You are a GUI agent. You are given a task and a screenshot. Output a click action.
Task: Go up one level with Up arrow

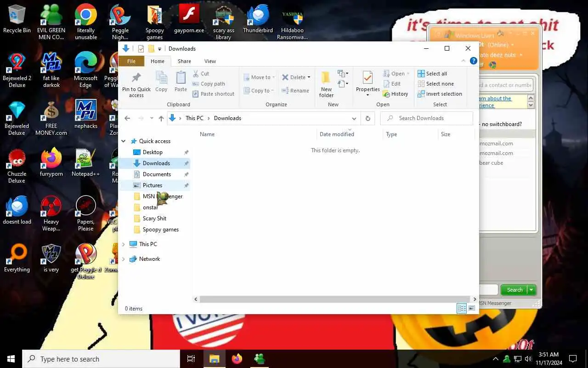[161, 118]
